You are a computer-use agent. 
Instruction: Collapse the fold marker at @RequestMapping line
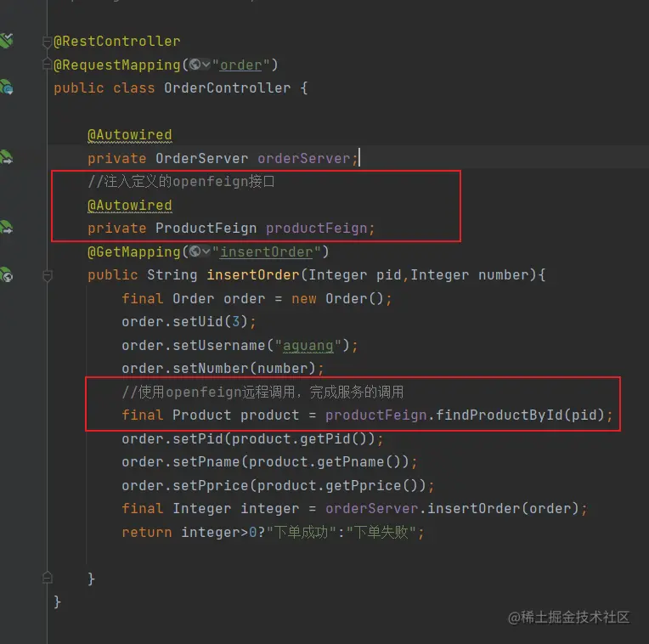(x=48, y=65)
